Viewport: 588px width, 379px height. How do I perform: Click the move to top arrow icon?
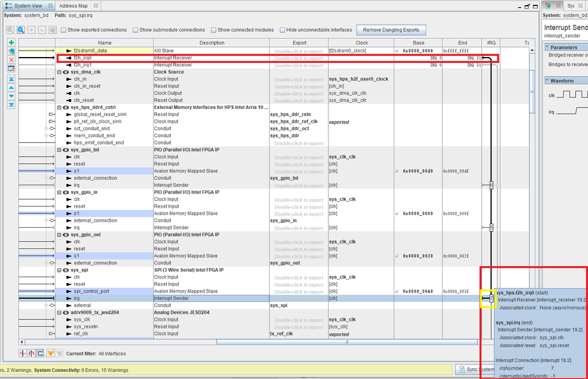point(11,79)
